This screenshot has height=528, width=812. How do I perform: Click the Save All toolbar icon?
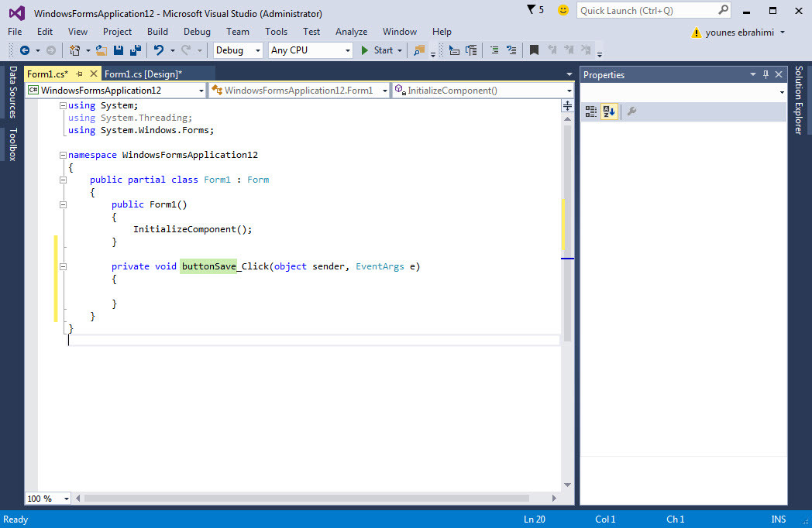[x=135, y=50]
